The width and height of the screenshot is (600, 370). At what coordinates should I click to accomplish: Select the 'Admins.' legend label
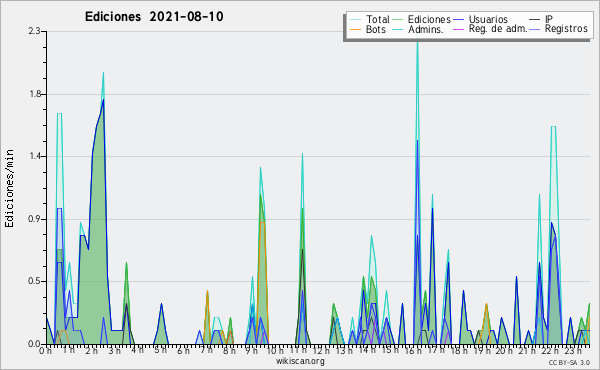pos(426,29)
